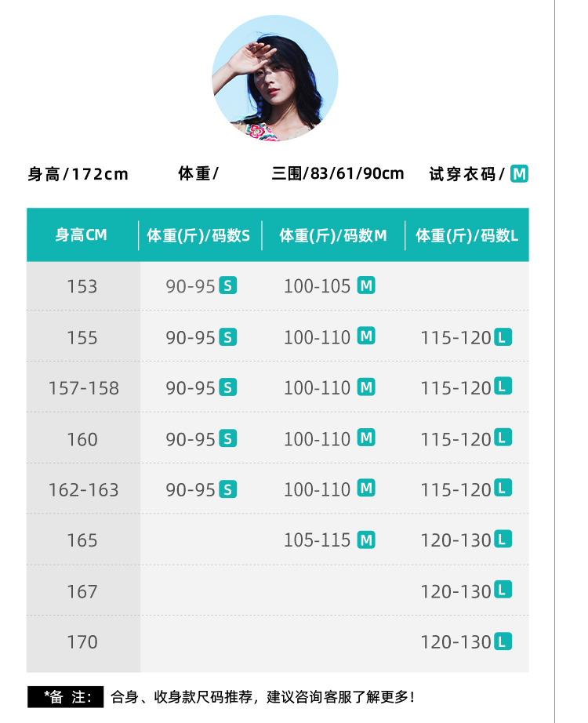
Task: Click the M badge in the 165 row
Action: pos(366,540)
